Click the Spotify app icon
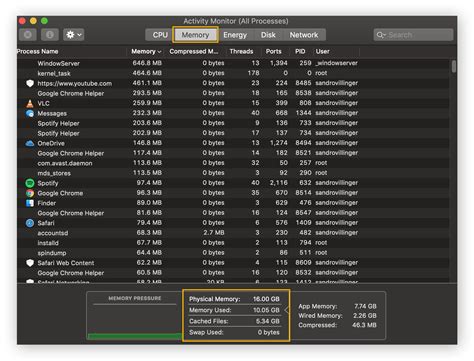This screenshot has width=474, height=361. 30,183
